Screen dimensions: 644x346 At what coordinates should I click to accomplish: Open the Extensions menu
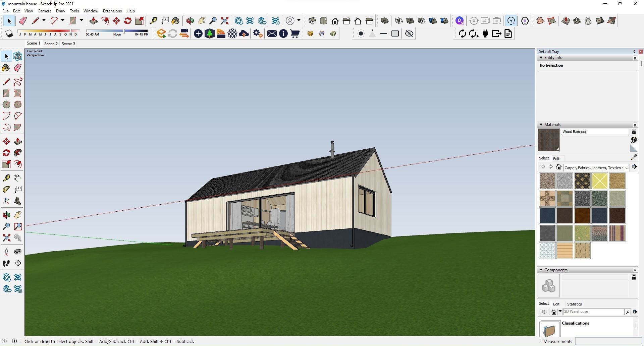click(x=112, y=11)
